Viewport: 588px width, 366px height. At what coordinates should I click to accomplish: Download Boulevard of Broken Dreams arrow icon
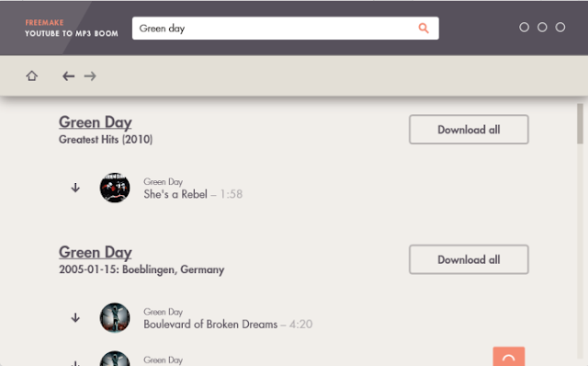tap(75, 317)
